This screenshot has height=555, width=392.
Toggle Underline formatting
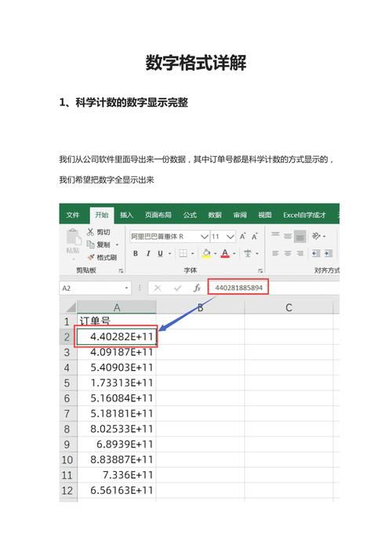pos(161,253)
